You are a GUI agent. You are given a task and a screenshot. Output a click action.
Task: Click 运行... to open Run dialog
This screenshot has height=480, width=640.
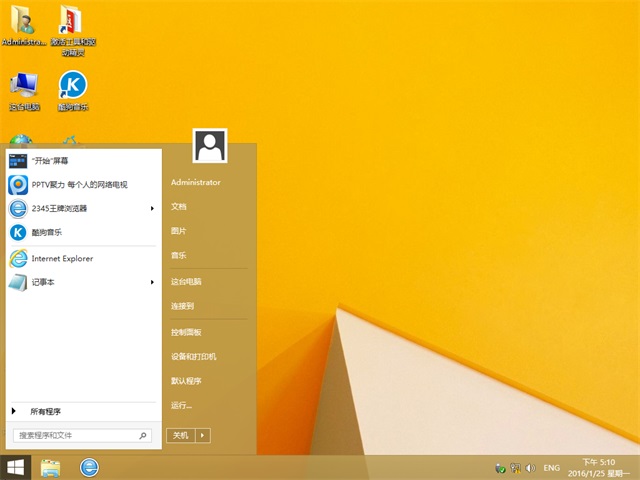[x=182, y=405]
